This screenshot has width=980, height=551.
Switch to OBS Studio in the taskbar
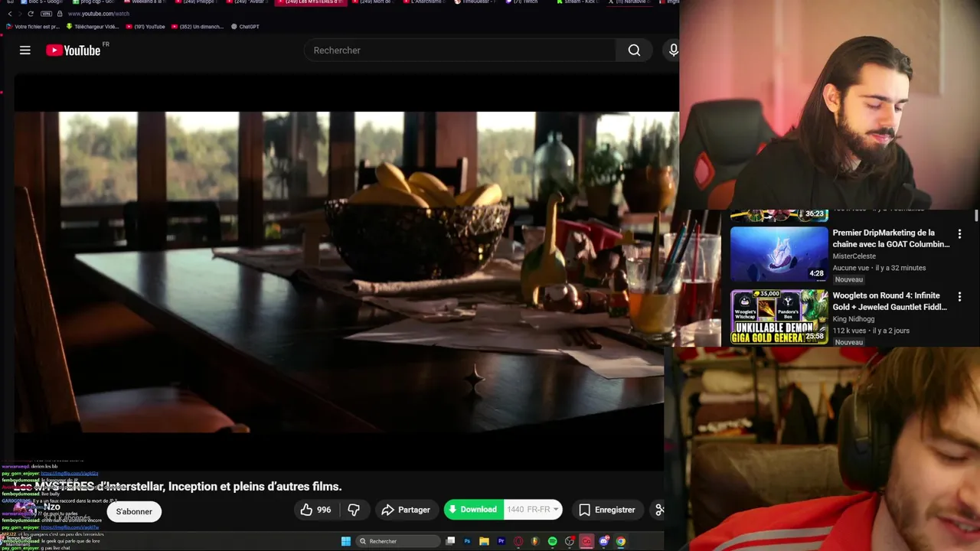pyautogui.click(x=569, y=541)
